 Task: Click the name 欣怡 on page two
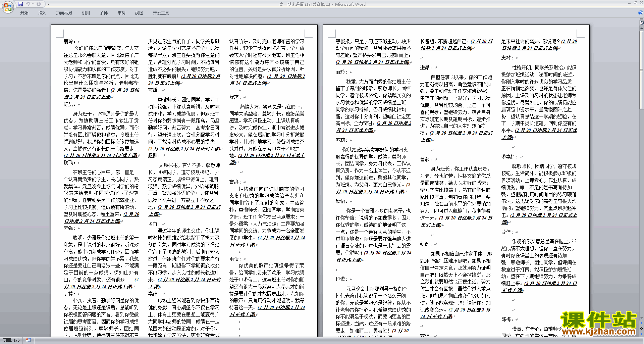pos(340,201)
